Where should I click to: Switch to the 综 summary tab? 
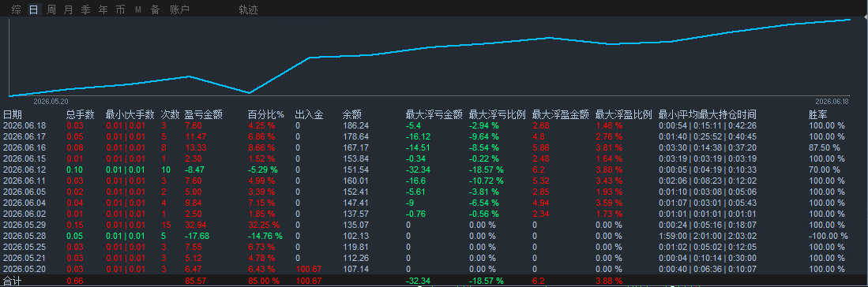(x=17, y=9)
